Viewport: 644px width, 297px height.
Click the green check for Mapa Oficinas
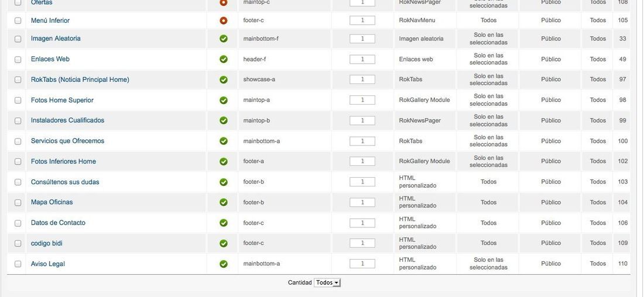(224, 202)
